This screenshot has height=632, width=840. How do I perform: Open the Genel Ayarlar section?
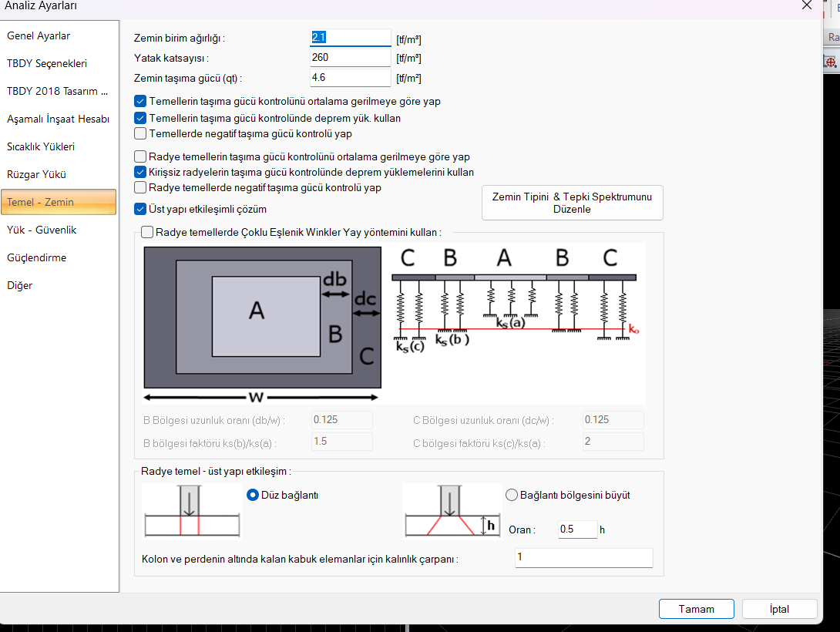click(x=39, y=36)
